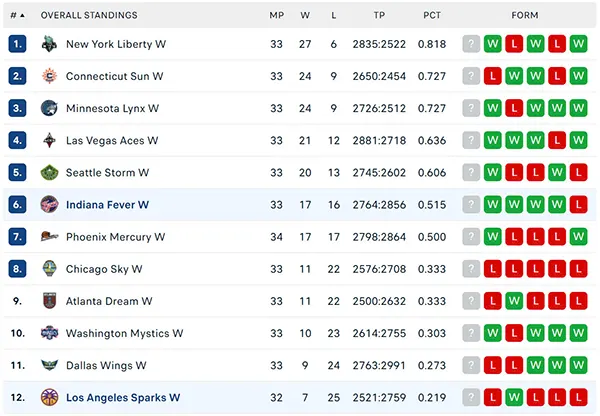Click Chicago Sky's upcoming match question mark
The image size is (600, 416).
[x=471, y=269]
